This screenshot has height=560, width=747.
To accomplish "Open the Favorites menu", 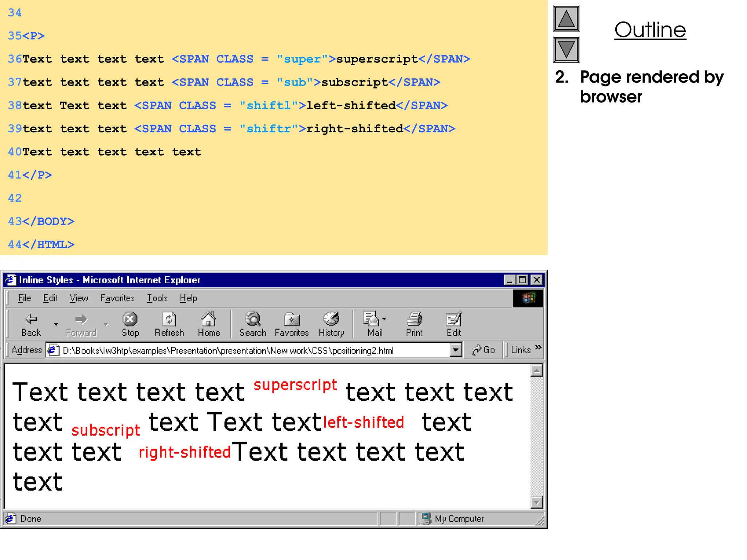I will tap(117, 298).
